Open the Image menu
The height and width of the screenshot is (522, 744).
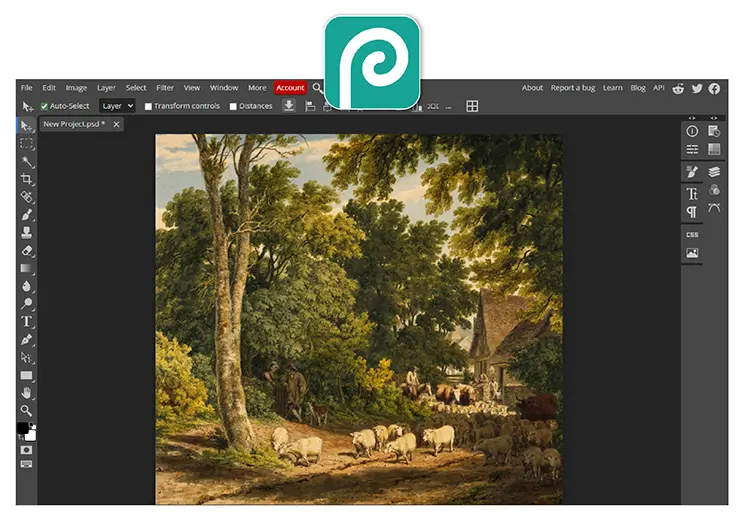click(x=76, y=88)
